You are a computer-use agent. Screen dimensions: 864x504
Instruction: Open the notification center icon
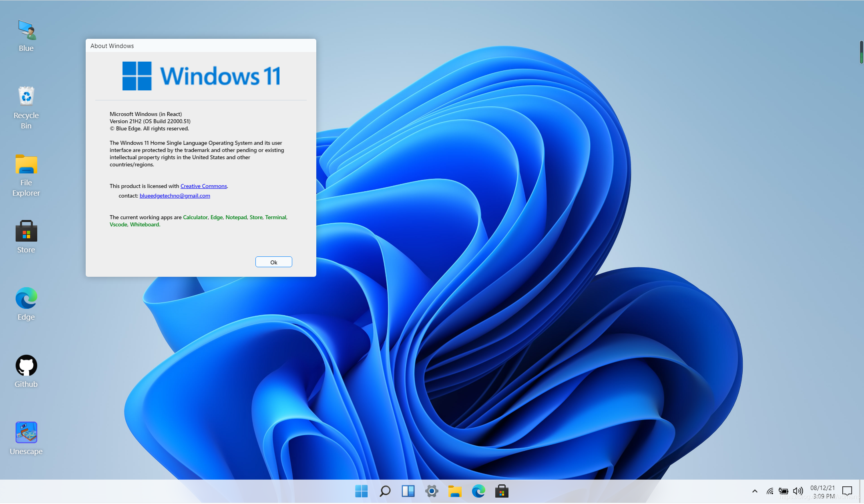pos(847,491)
